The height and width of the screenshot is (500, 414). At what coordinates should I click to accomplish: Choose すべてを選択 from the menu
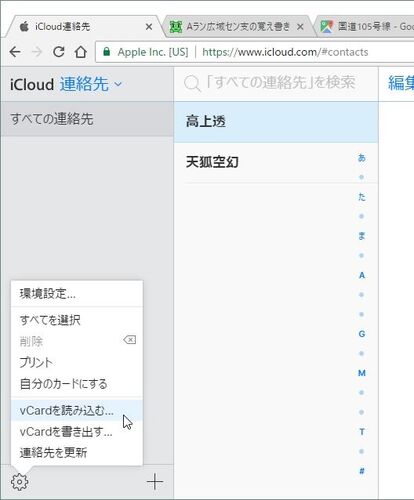click(x=77, y=320)
